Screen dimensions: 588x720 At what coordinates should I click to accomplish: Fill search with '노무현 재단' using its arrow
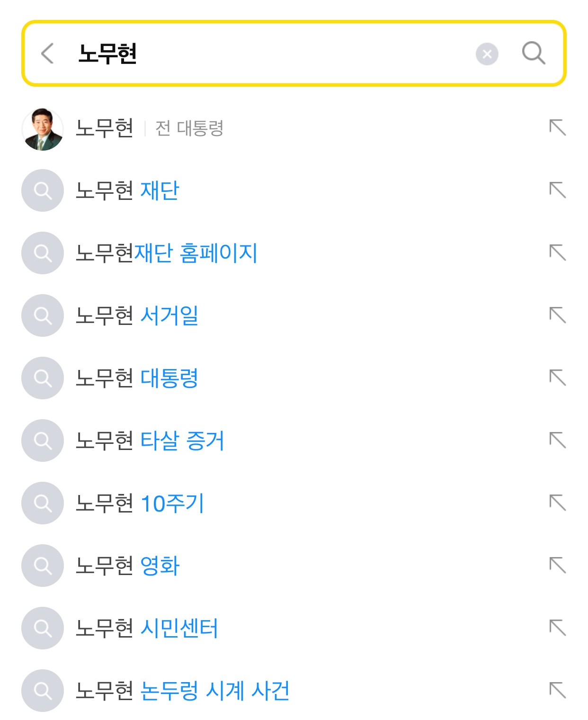(557, 190)
